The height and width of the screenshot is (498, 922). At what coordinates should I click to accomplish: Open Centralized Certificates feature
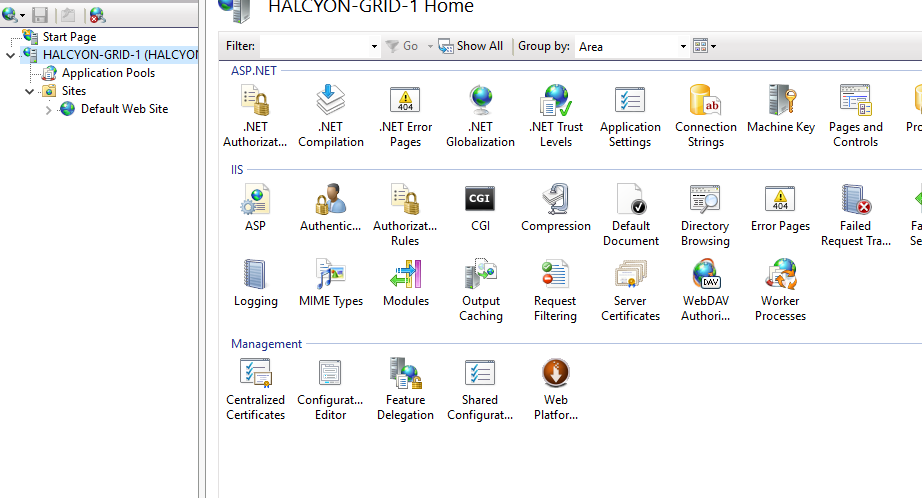(255, 389)
